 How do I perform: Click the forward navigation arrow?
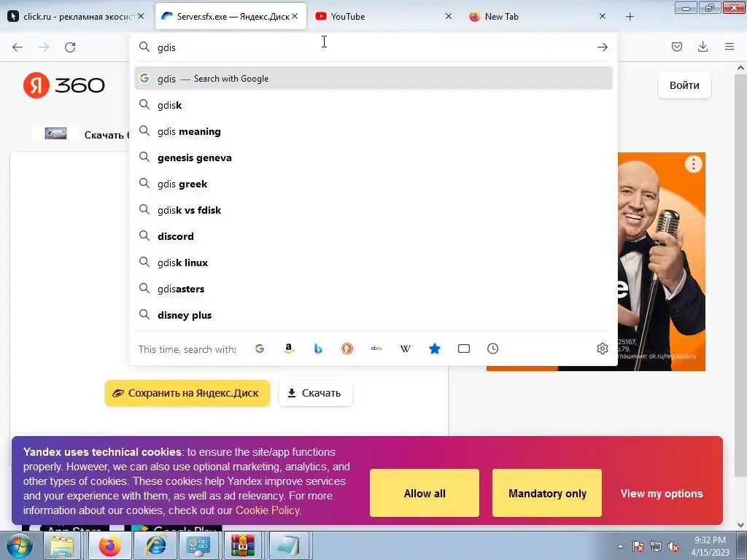pos(44,47)
